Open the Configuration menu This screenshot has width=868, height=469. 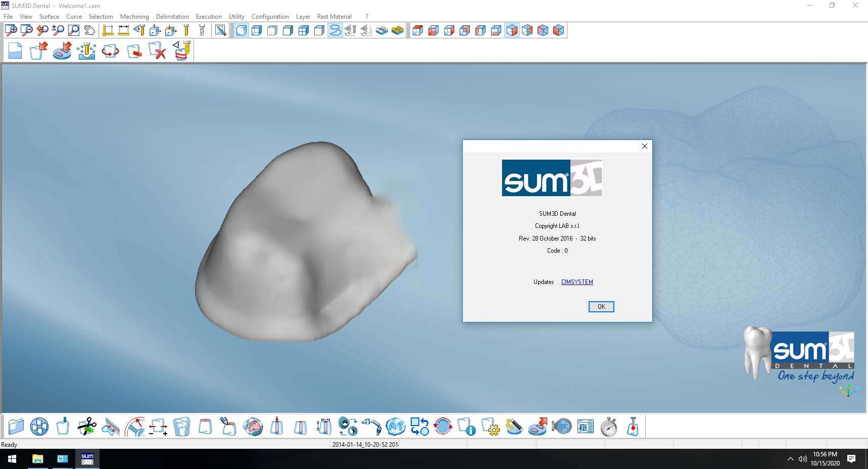270,17
